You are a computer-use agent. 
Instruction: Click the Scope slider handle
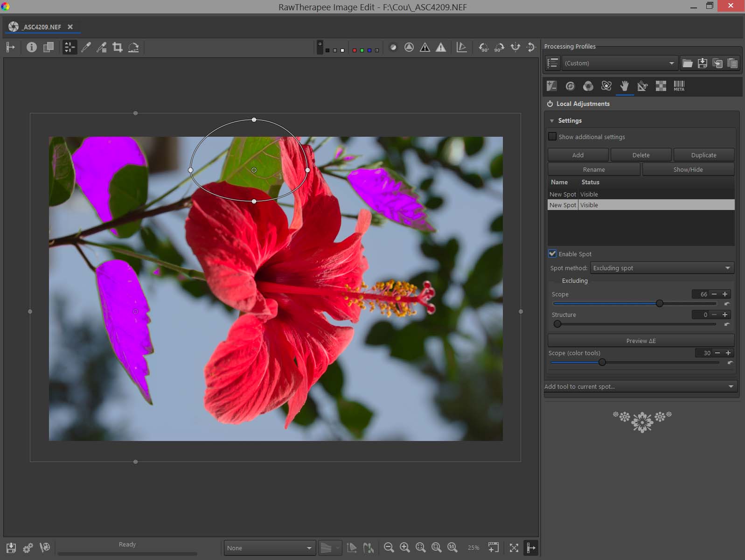click(659, 303)
